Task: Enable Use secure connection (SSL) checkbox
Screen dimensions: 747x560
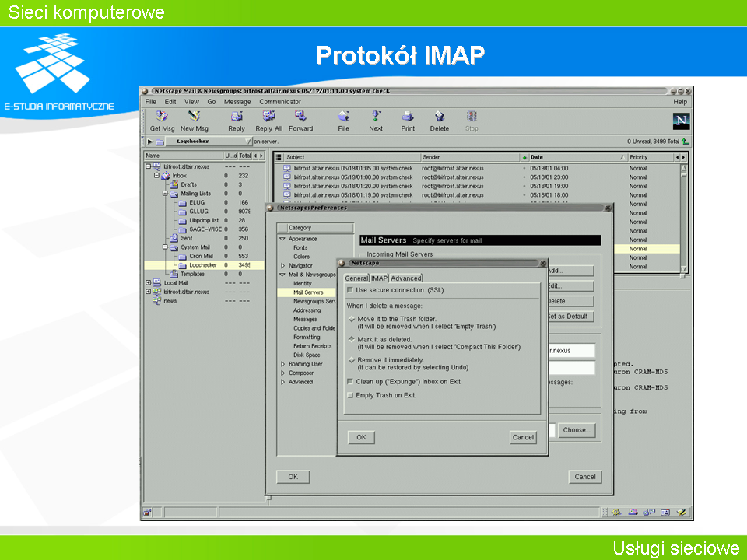Action: pos(350,290)
